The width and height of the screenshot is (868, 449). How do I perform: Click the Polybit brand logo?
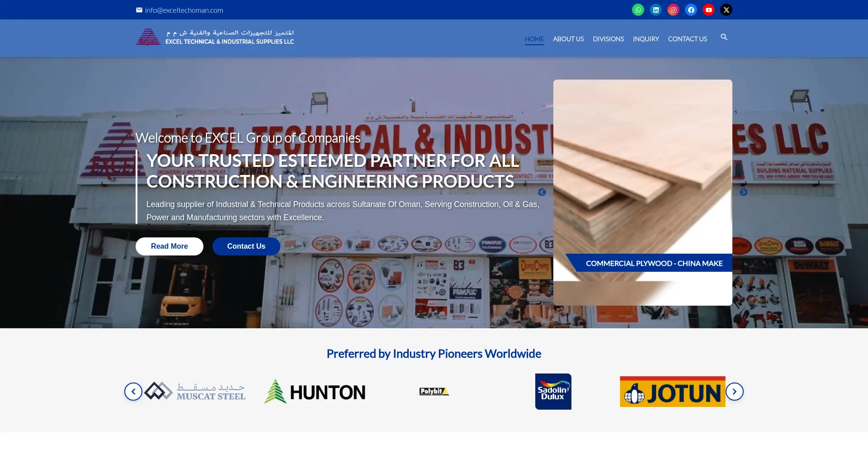coord(434,392)
